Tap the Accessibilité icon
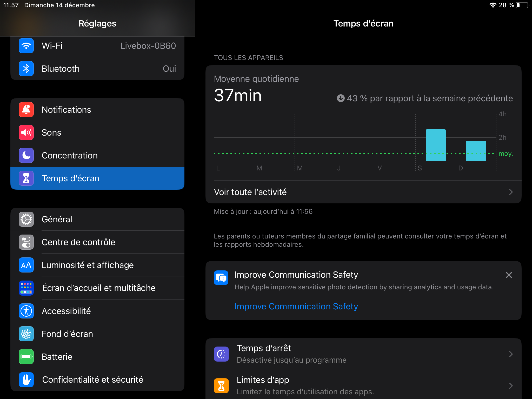 pos(26,311)
